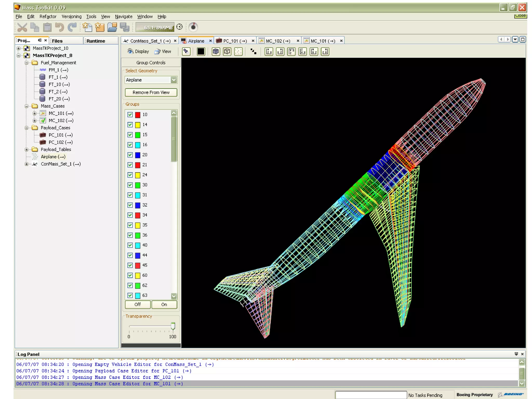Viewport: 532px width, 399px height.
Task: Click the On groups button
Action: [x=164, y=305]
